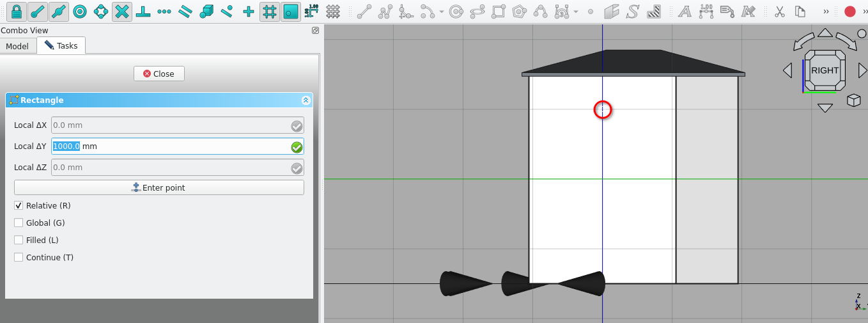This screenshot has height=323, width=868.
Task: Check the Global (G) checkbox
Action: [19, 223]
